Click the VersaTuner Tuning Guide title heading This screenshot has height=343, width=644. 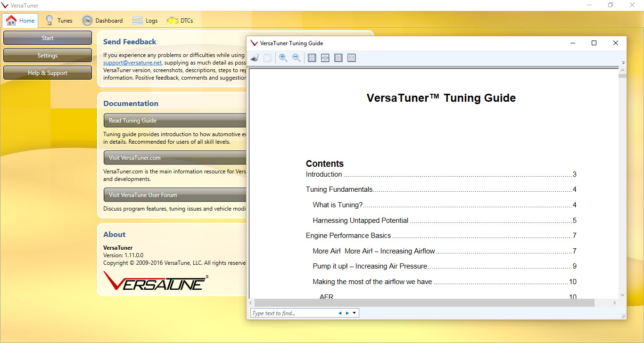(441, 98)
